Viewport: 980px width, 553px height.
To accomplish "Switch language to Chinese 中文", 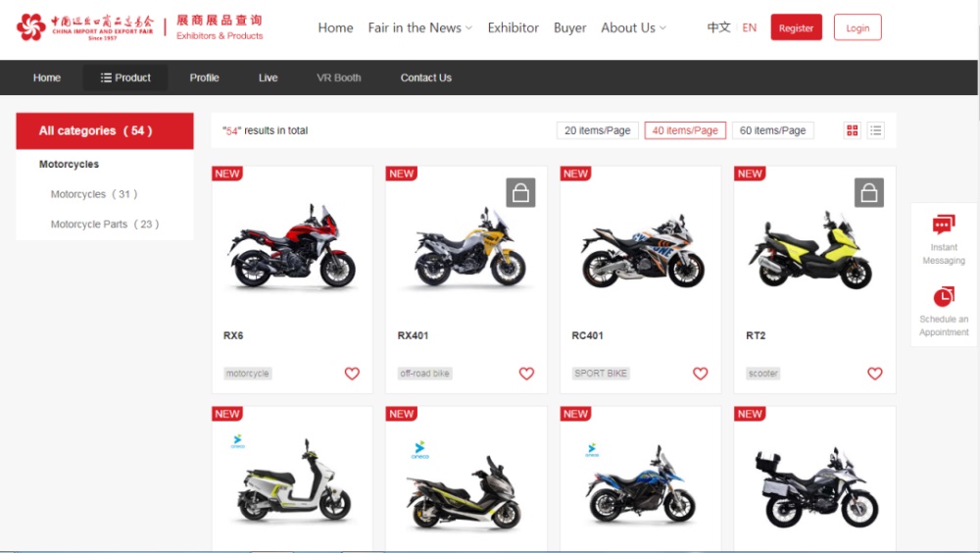I will [x=718, y=27].
